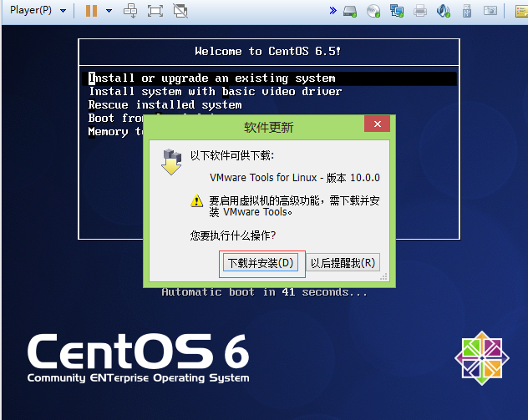Click 'Automatic boot in 41 seconds' text
This screenshot has width=528, height=420.
(264, 292)
